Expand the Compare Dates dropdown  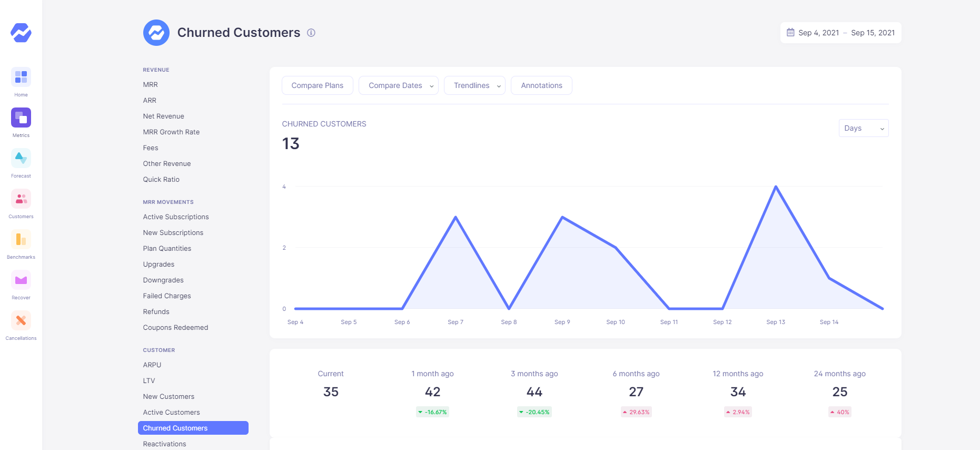pyautogui.click(x=398, y=85)
